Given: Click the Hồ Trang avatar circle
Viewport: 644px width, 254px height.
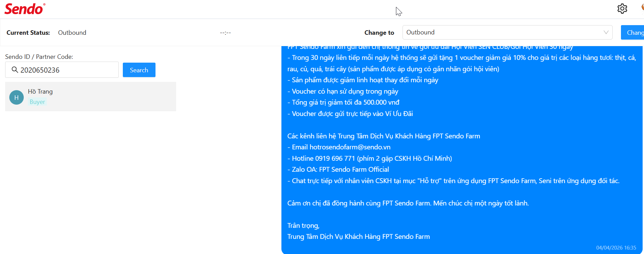Looking at the screenshot, I should (17, 97).
